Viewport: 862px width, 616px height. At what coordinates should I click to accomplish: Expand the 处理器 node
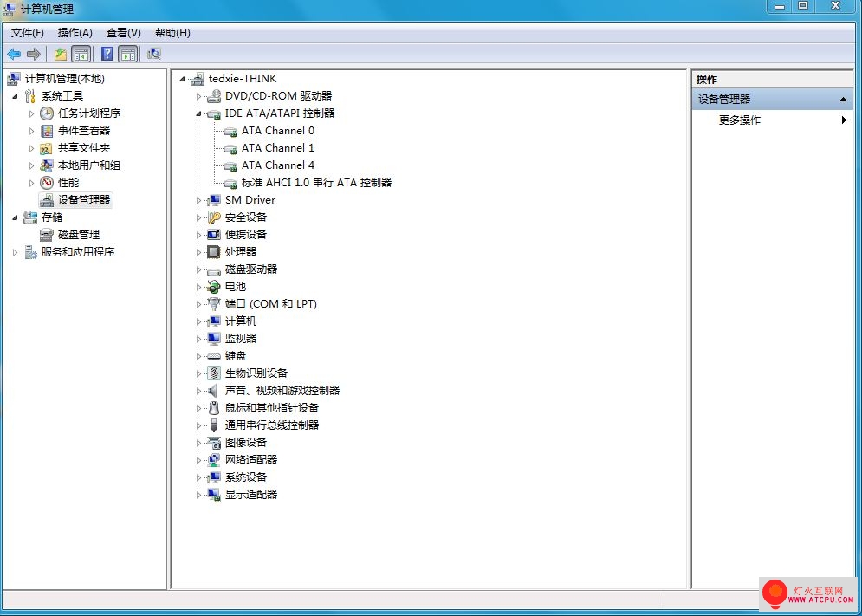point(199,252)
